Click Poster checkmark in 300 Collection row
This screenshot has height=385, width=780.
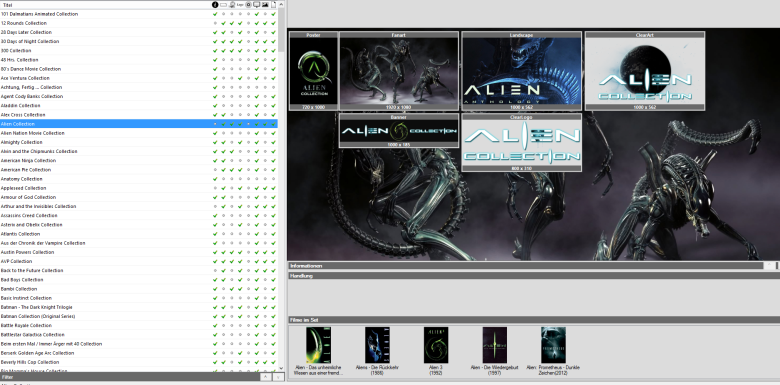point(274,51)
